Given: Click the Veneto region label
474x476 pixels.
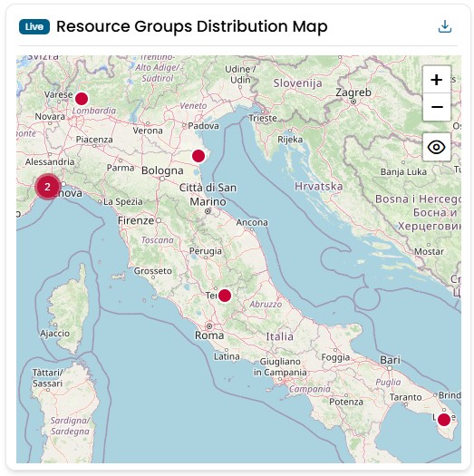Looking at the screenshot, I should tap(193, 106).
